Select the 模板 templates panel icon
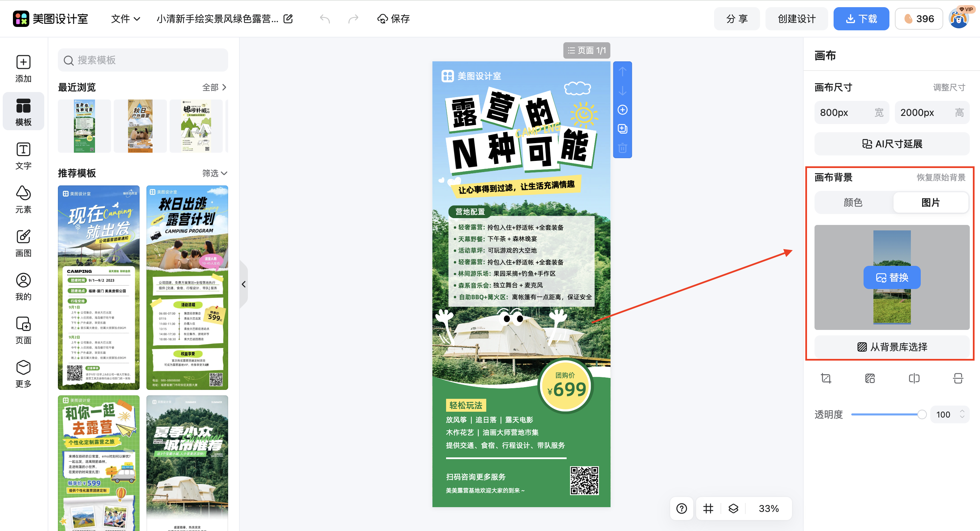Viewport: 980px width, 531px height. 23,111
